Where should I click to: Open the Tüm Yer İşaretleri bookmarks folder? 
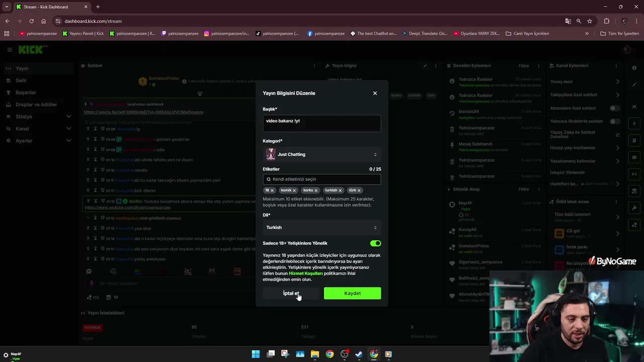point(620,34)
